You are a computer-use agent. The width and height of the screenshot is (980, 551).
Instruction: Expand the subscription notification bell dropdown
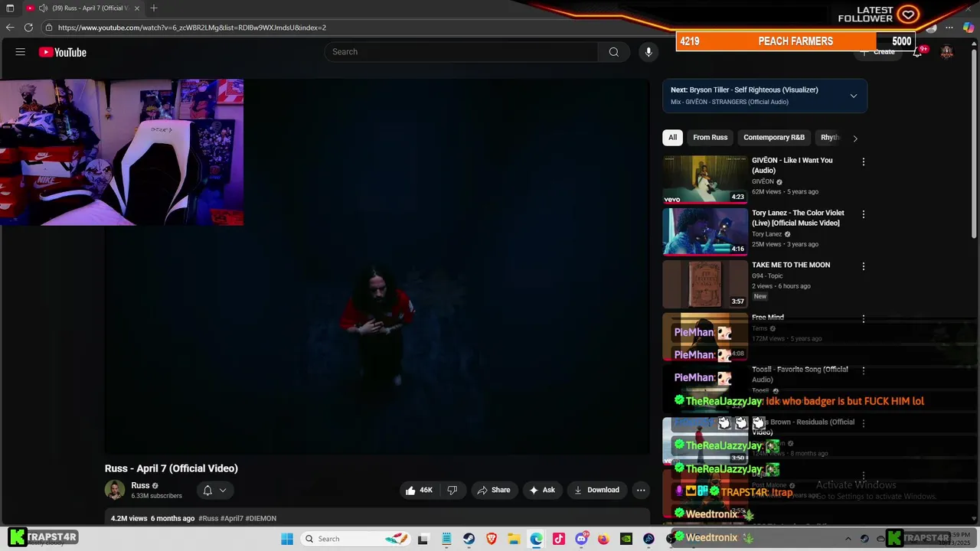[223, 491]
